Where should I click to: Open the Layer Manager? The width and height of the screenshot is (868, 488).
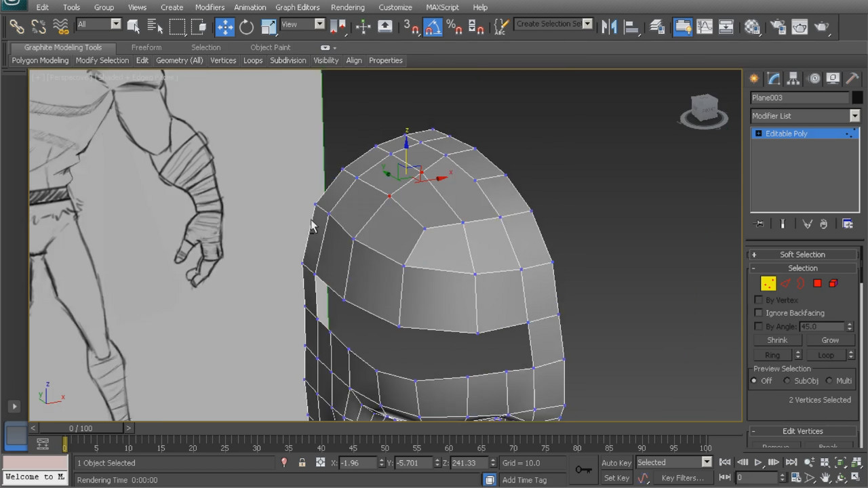click(657, 26)
